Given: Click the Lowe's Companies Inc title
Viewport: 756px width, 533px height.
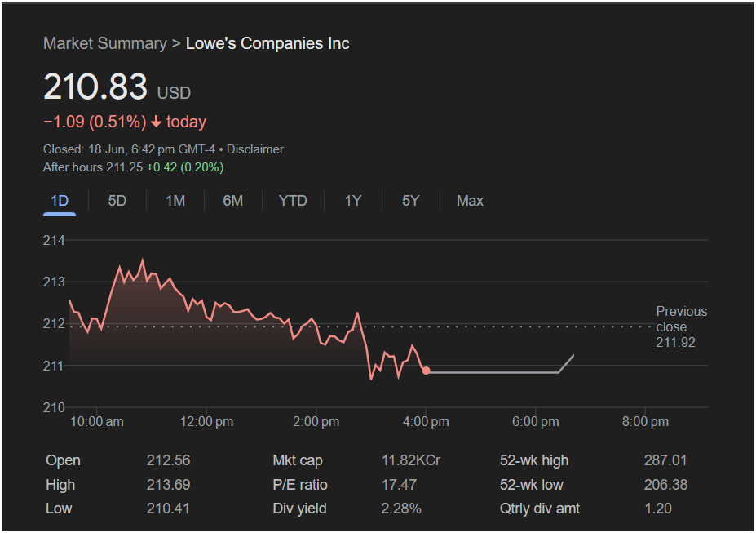Looking at the screenshot, I should (x=267, y=43).
